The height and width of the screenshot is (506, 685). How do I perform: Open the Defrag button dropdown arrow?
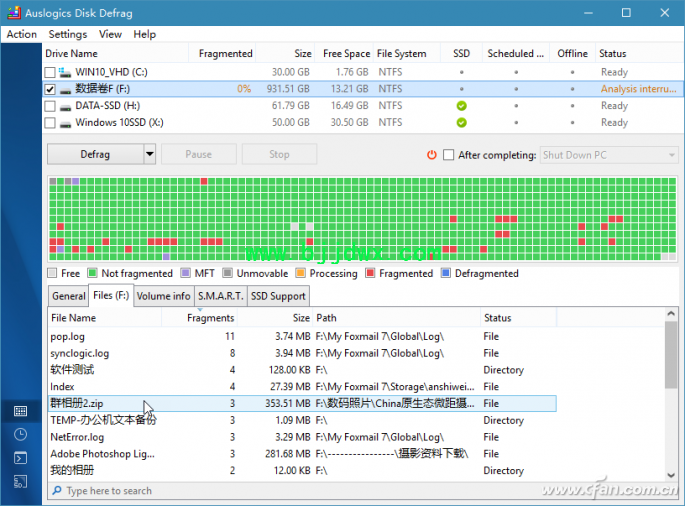pos(150,154)
